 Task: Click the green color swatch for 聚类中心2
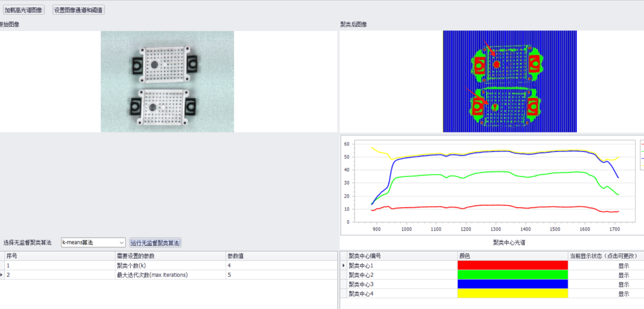pos(512,275)
